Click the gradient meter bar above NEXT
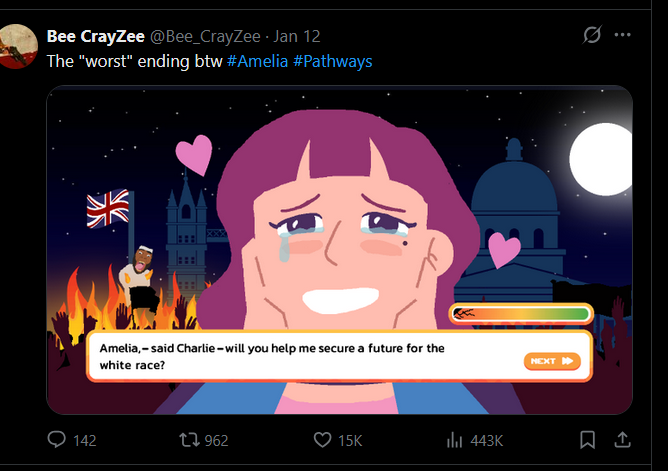Image resolution: width=668 pixels, height=471 pixels. click(x=520, y=314)
